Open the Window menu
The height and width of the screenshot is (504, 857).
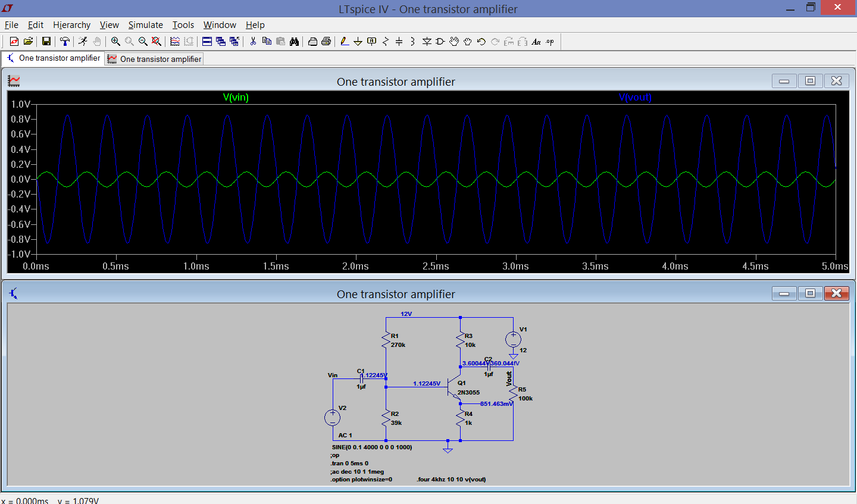point(220,25)
